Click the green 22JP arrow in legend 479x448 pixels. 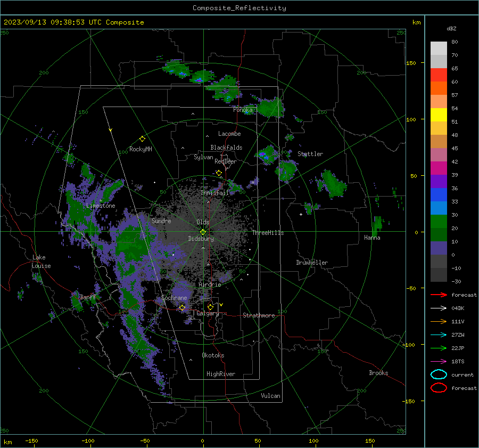(439, 348)
